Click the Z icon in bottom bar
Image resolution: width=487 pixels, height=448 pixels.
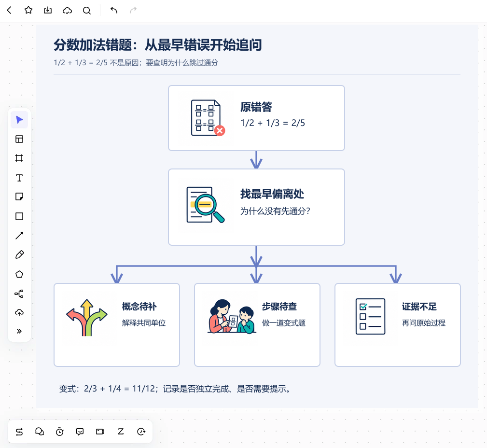pyautogui.click(x=121, y=432)
